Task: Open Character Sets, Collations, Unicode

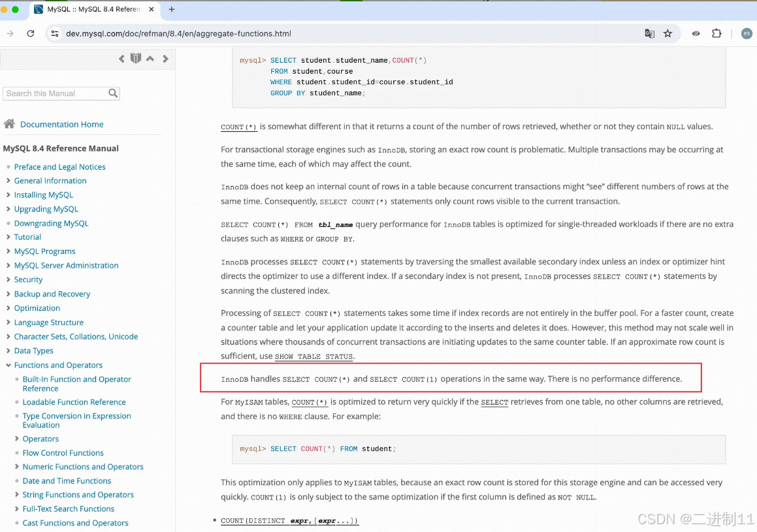Action: [76, 336]
